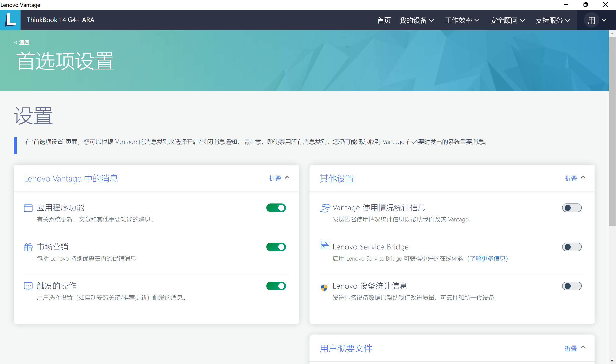Collapse 其他设置 panel chevron
Viewport: 616px width, 364px height.
(583, 177)
